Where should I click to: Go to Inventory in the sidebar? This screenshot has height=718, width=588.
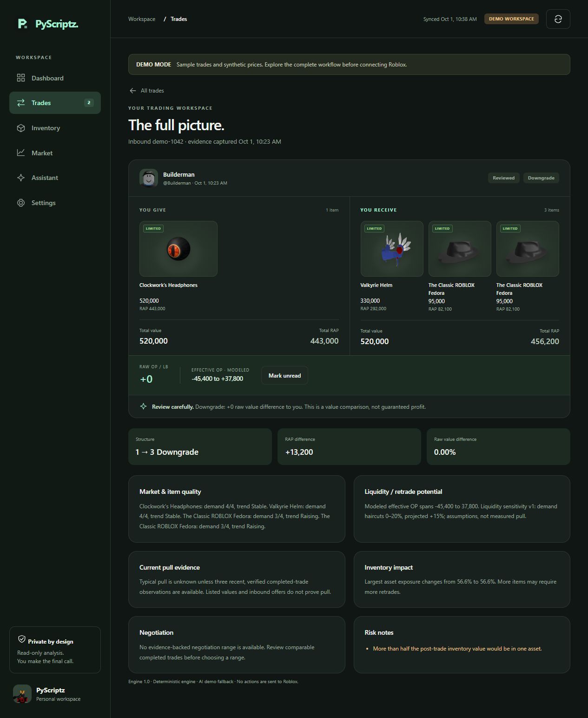55,128
